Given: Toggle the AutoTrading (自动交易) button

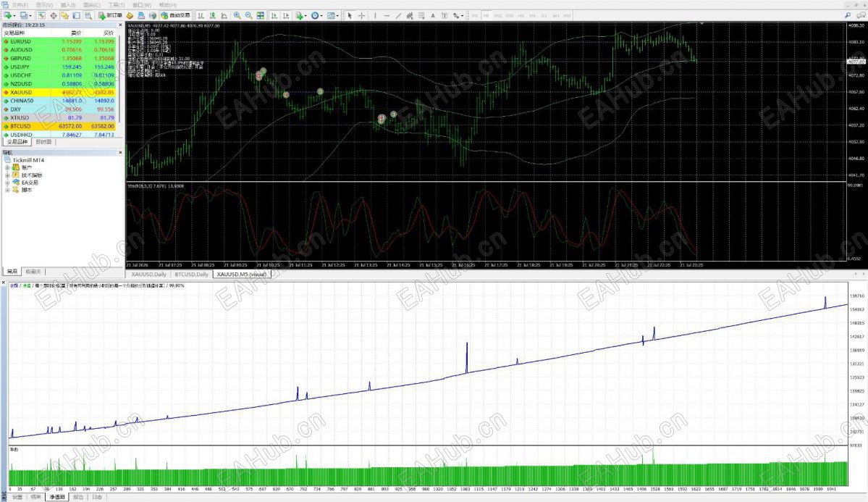Looking at the screenshot, I should tap(176, 15).
